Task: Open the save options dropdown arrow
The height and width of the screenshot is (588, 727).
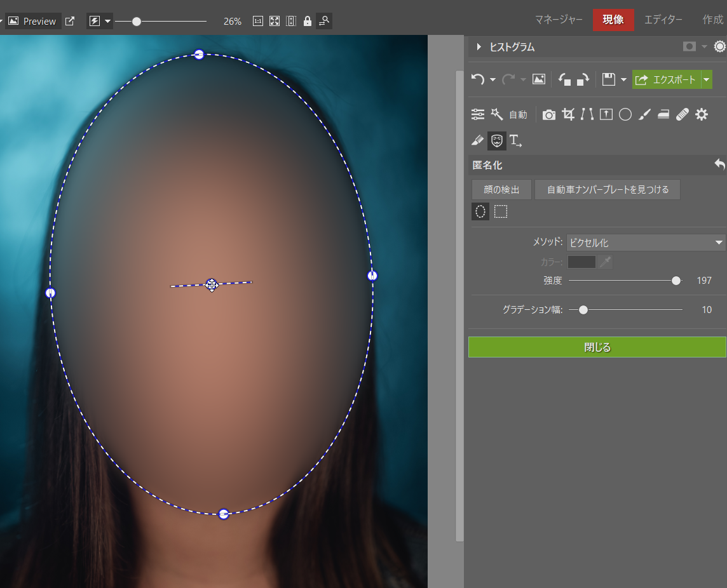Action: pyautogui.click(x=623, y=80)
